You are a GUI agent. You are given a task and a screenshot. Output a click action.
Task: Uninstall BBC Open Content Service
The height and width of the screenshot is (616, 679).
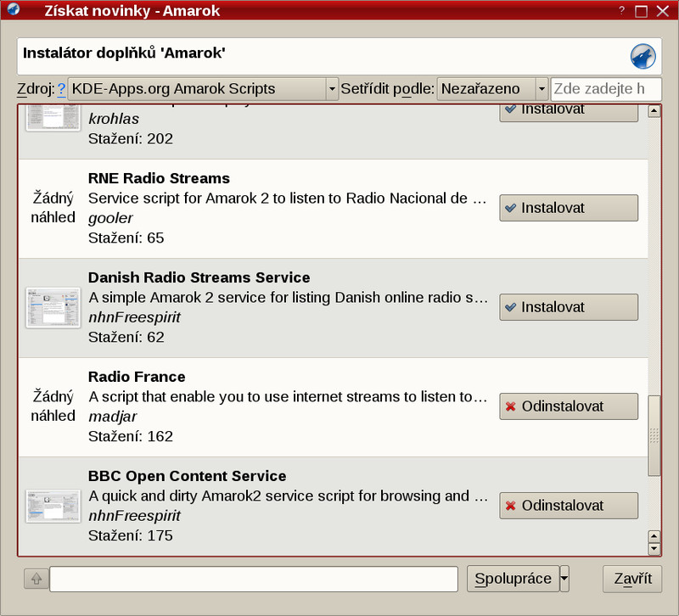click(569, 505)
